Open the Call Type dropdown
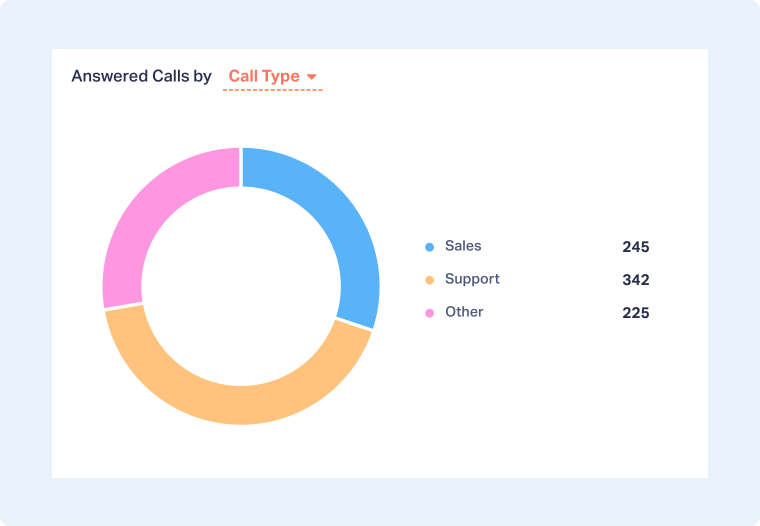760x526 pixels. pyautogui.click(x=264, y=77)
